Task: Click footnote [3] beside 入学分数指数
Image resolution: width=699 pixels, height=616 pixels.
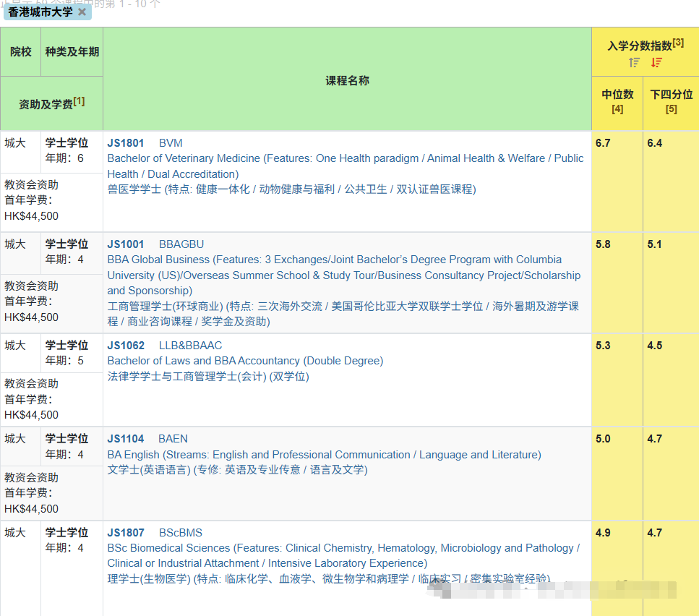Action: pyautogui.click(x=678, y=43)
